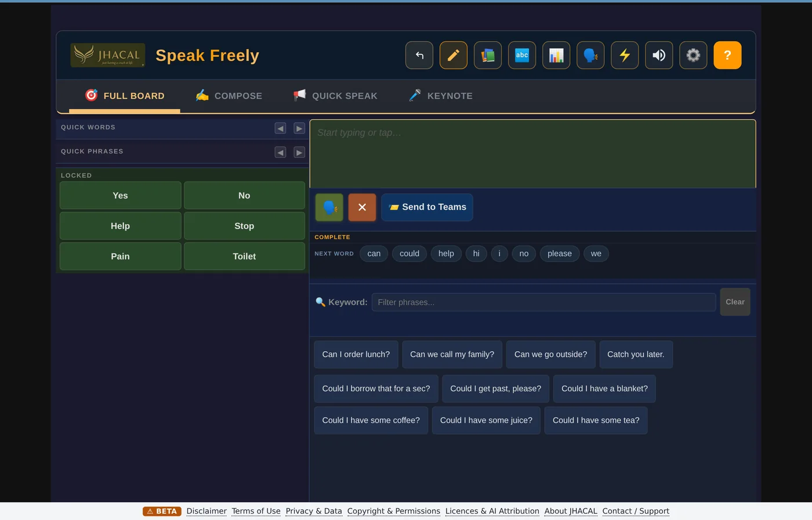Tap the locked Help button
This screenshot has width=812, height=520.
pos(120,226)
